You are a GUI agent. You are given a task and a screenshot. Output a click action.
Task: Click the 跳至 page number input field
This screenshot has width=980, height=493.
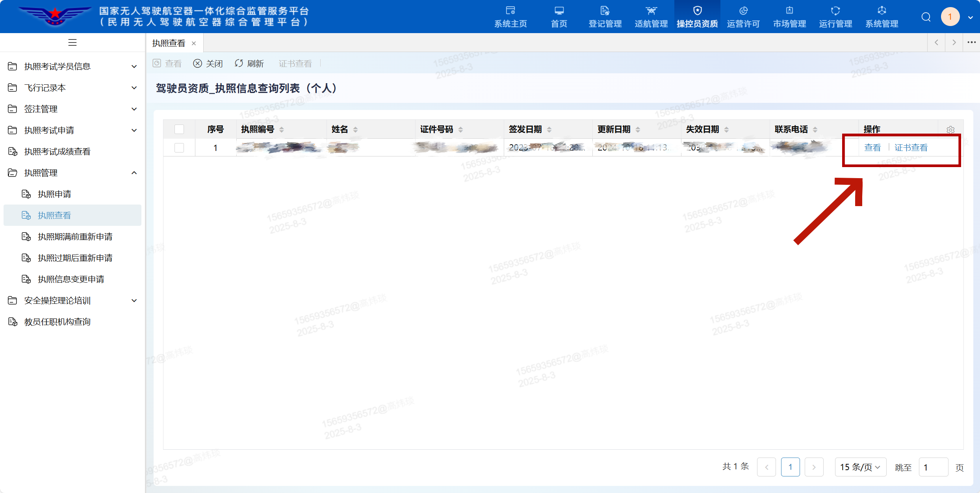coord(933,467)
